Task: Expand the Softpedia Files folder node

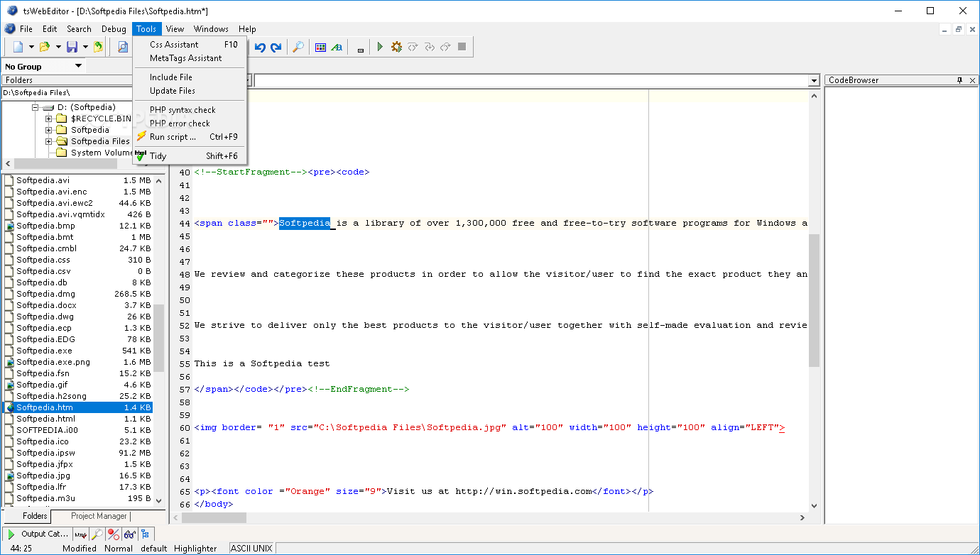Action: (x=48, y=141)
